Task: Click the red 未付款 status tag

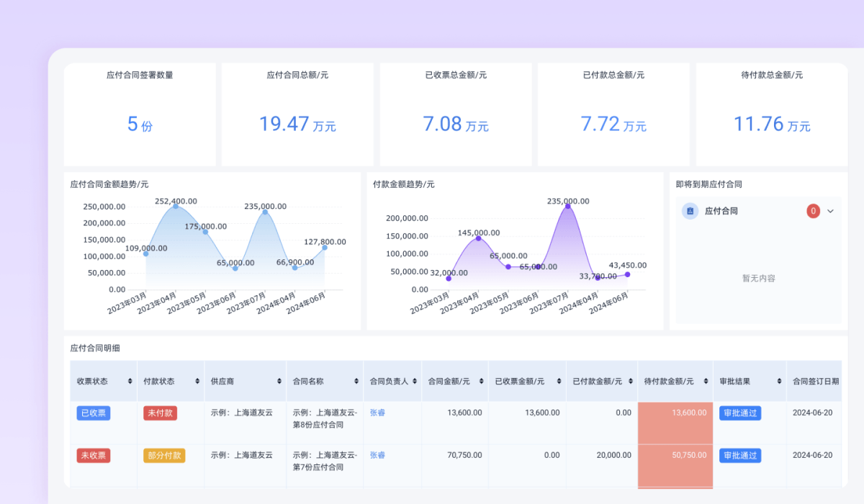Action: click(160, 413)
